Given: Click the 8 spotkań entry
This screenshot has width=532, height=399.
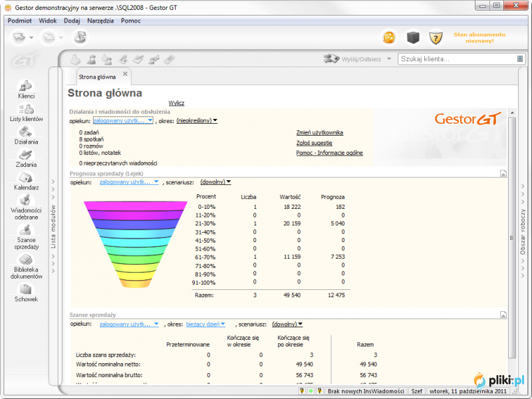Looking at the screenshot, I should coord(91,140).
